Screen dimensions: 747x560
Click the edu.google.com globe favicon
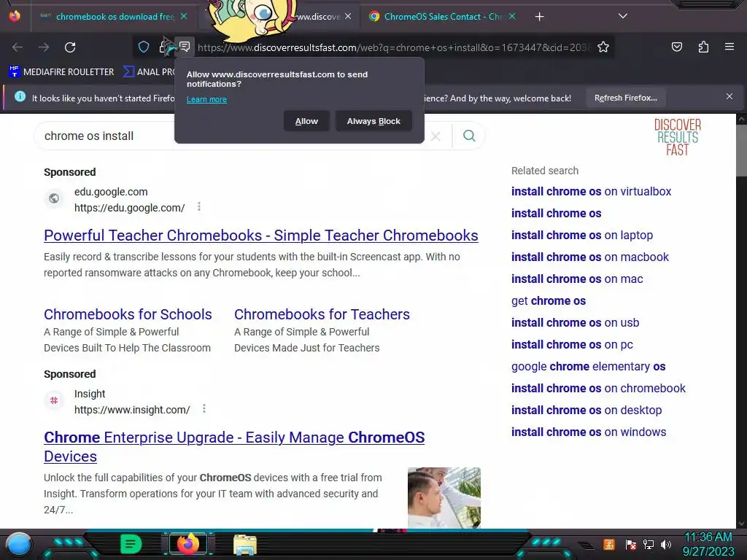point(54,198)
